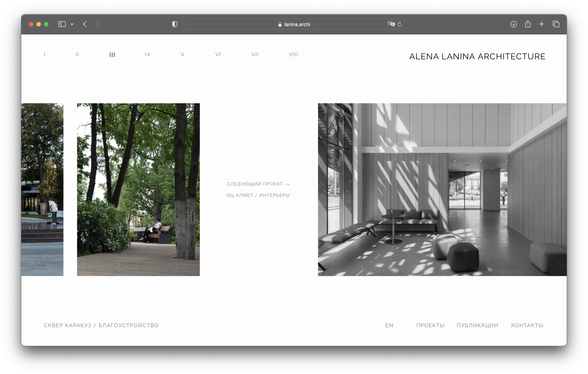Select project numeral IV
588x374 pixels.
(x=148, y=55)
